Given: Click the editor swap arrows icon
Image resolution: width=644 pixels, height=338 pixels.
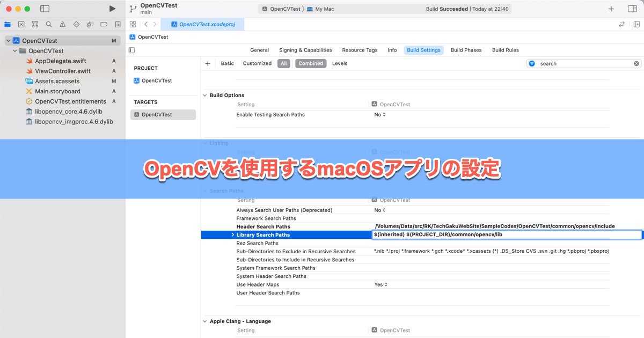Looking at the screenshot, I should (621, 24).
